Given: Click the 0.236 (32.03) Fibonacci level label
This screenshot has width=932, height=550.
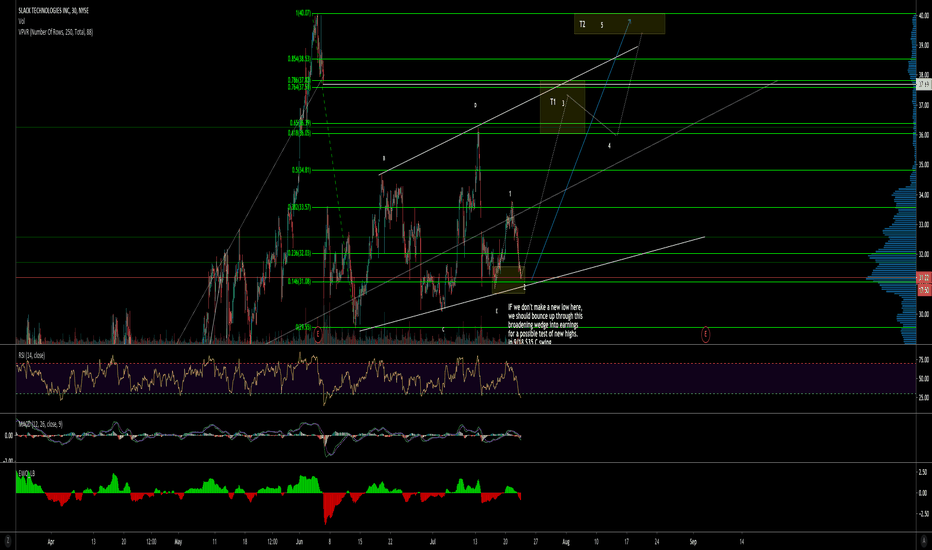Looking at the screenshot, I should click(x=299, y=253).
